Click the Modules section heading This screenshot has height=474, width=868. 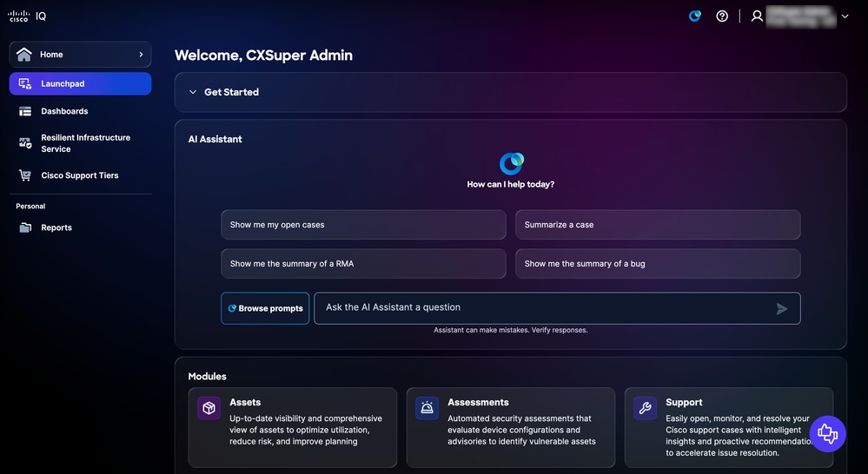click(207, 376)
